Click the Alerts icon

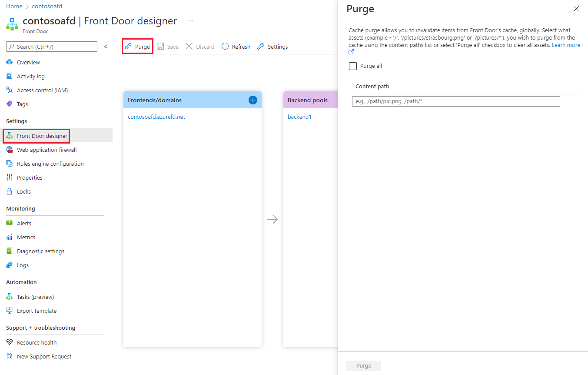coord(10,223)
